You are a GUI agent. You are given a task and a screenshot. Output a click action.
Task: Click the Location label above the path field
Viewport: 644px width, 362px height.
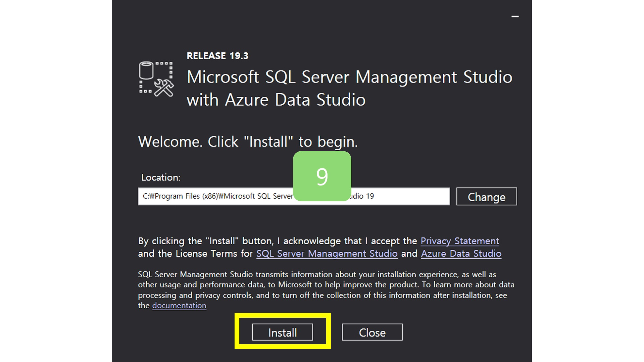160,177
